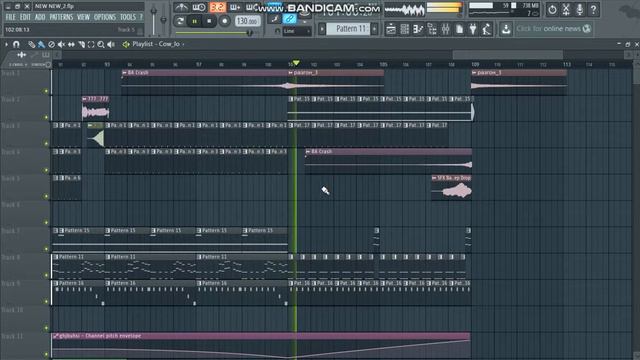Toggle the highlighted blue link button
This screenshot has height=360, width=640.
click(289, 19)
